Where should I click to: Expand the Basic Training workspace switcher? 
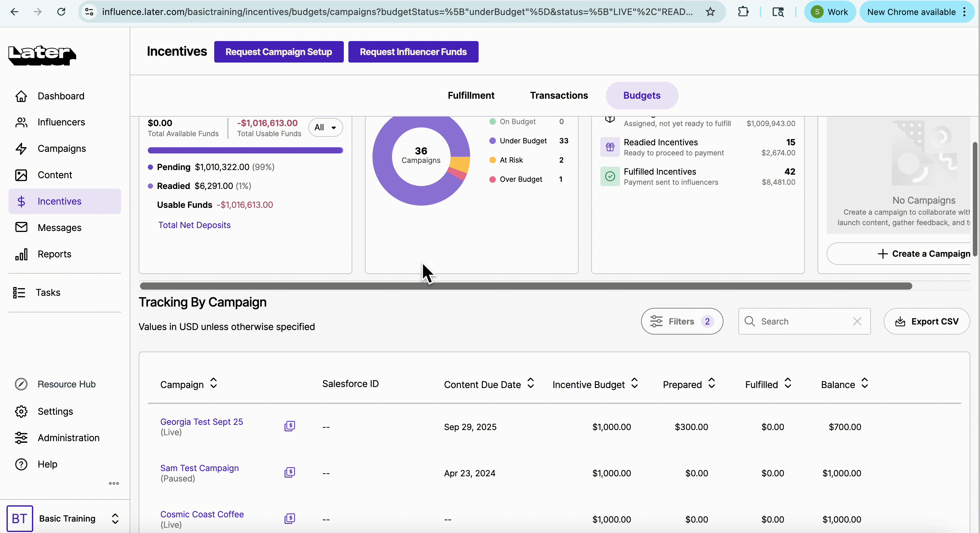pyautogui.click(x=115, y=519)
